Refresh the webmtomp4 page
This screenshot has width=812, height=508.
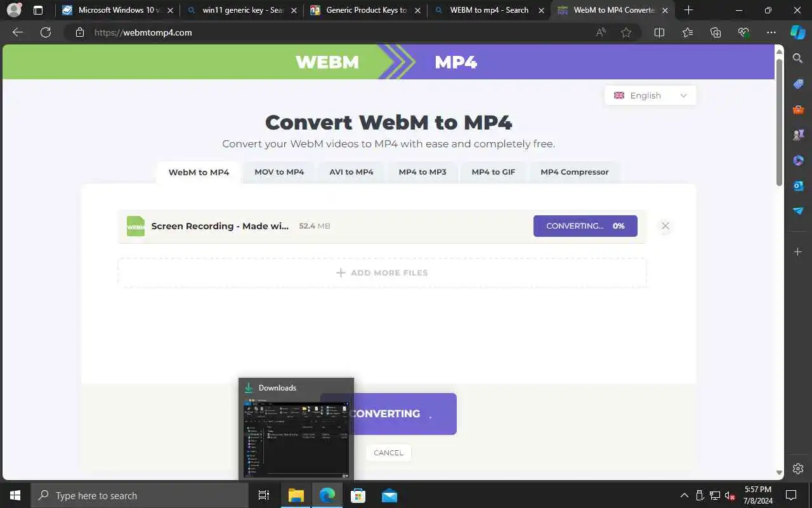click(x=45, y=32)
